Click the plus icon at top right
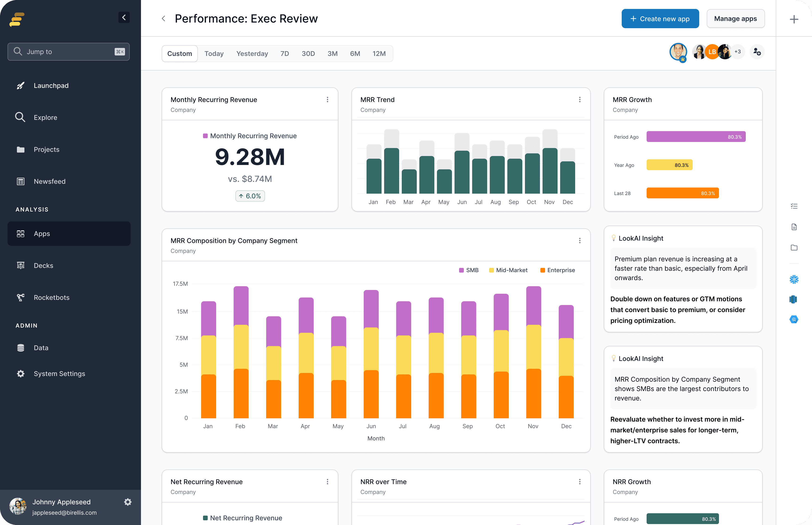The image size is (812, 525). point(794,19)
